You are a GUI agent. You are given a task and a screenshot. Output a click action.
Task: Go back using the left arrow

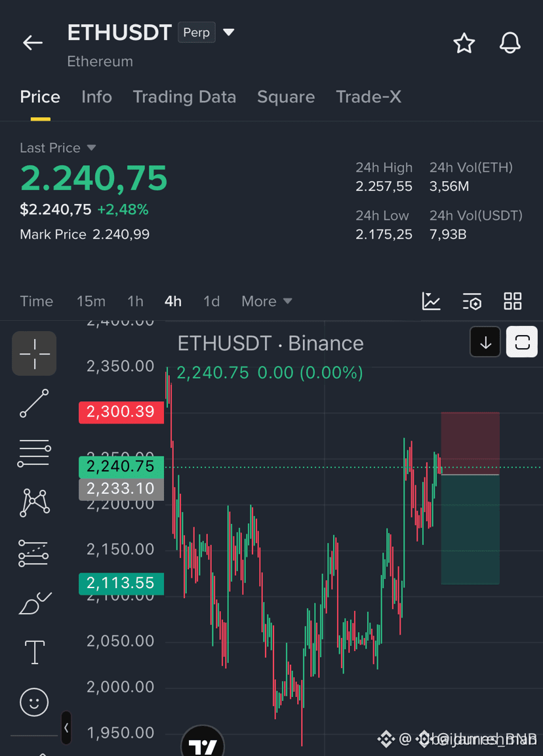pos(33,43)
